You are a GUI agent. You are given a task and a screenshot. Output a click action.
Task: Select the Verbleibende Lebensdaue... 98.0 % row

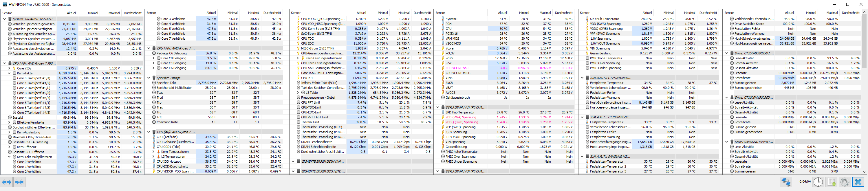click(x=795, y=19)
